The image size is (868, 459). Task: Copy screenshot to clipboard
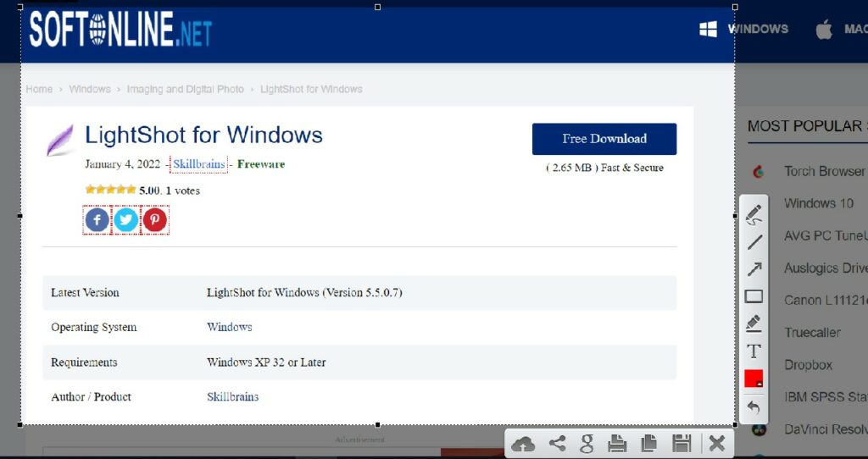648,443
